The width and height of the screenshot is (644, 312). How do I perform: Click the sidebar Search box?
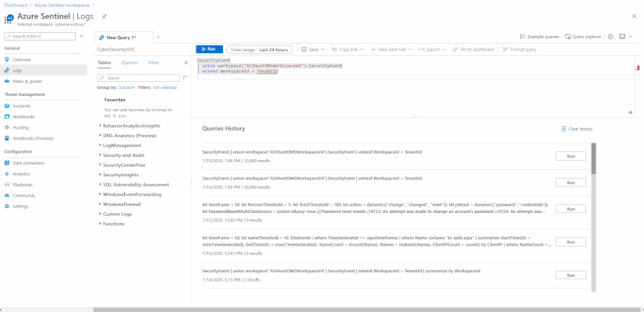coord(40,36)
